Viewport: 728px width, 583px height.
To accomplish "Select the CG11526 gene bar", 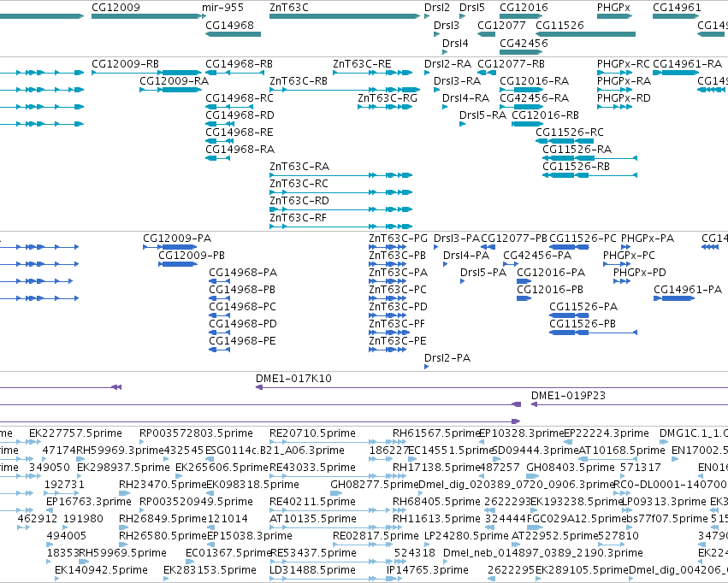I will point(585,34).
